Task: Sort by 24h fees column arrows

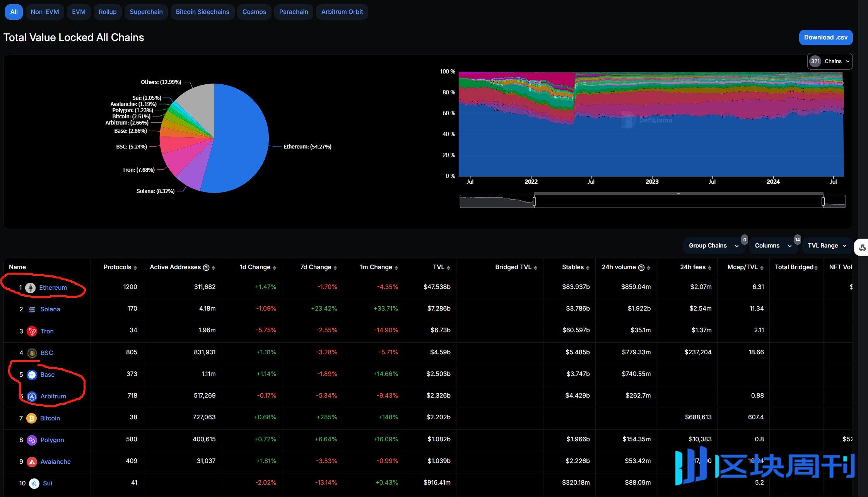Action: [709, 268]
